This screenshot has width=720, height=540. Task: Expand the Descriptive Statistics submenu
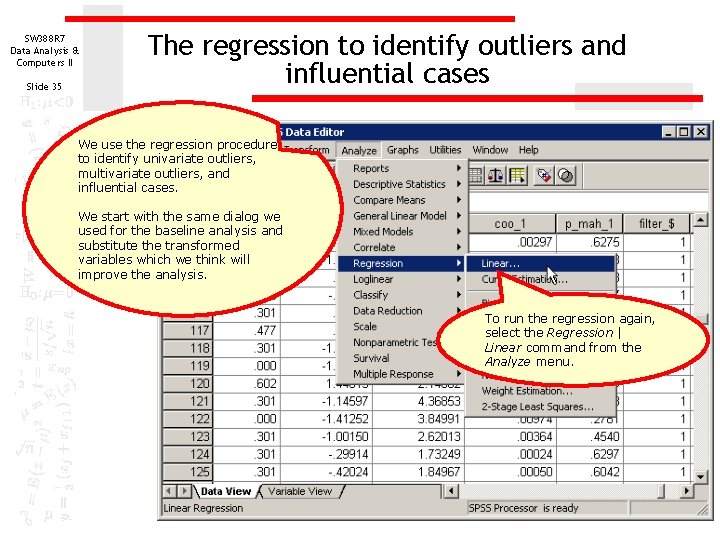coord(403,184)
